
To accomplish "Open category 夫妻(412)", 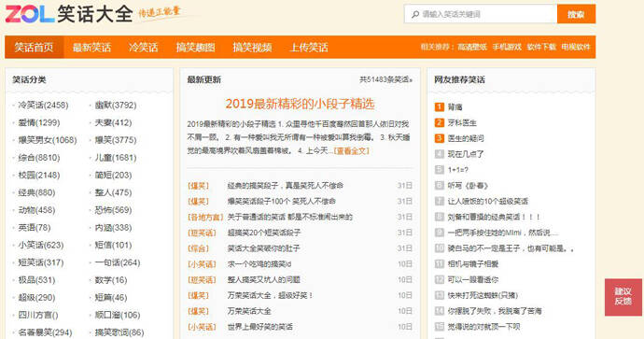I will point(113,122).
